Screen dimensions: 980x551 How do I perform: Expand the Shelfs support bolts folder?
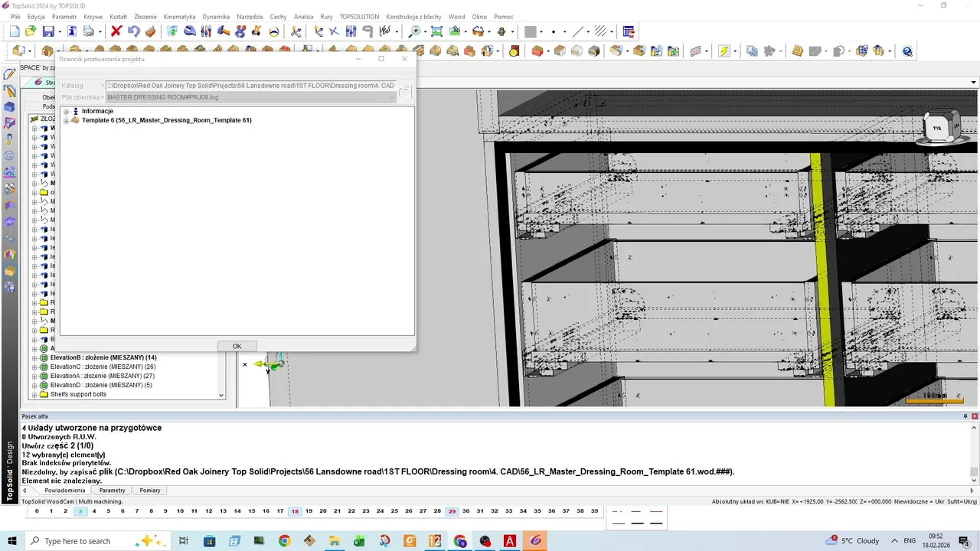34,394
